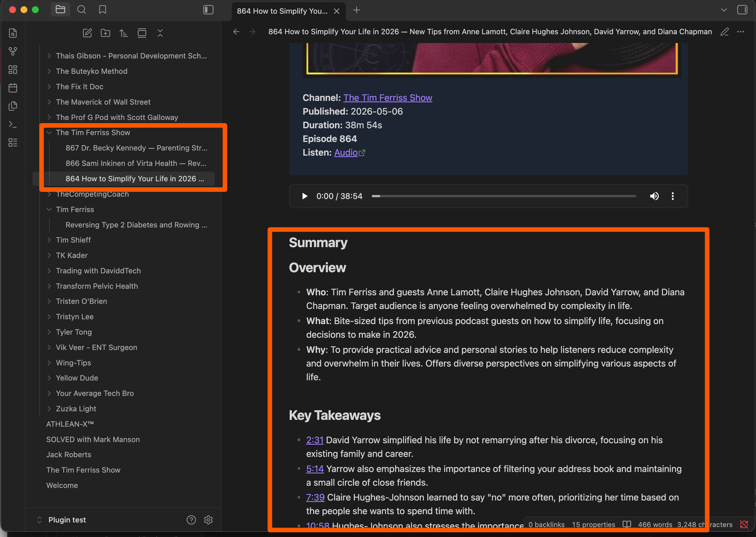Open the tab list dropdown arrow

click(x=724, y=10)
